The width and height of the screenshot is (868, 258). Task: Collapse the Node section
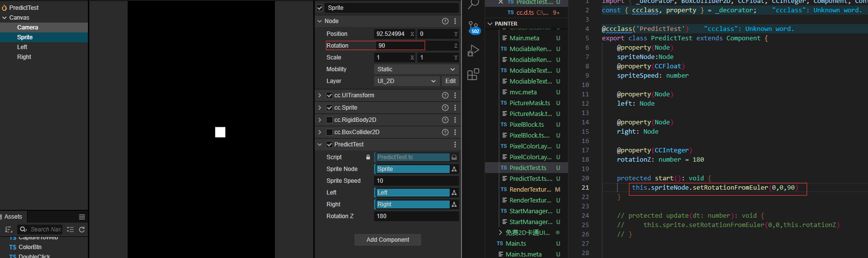pyautogui.click(x=320, y=21)
